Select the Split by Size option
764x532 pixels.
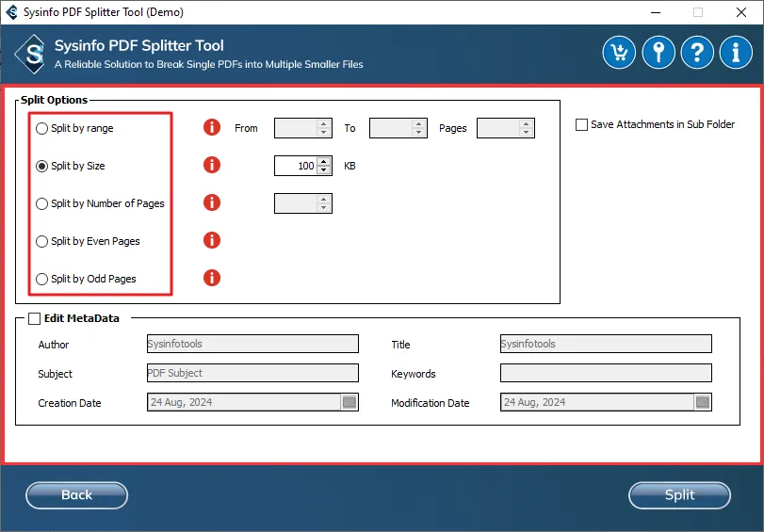(x=70, y=166)
